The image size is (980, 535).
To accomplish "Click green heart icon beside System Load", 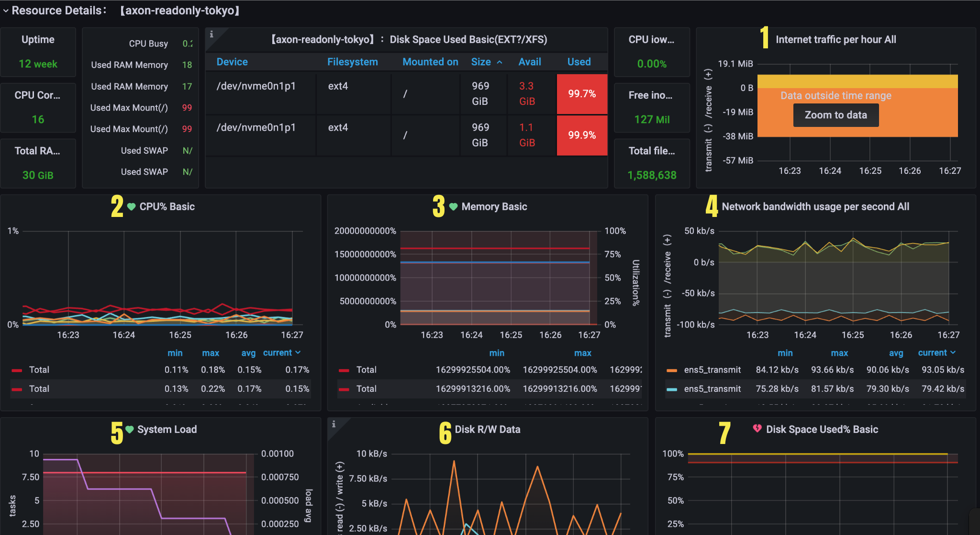I will point(129,429).
